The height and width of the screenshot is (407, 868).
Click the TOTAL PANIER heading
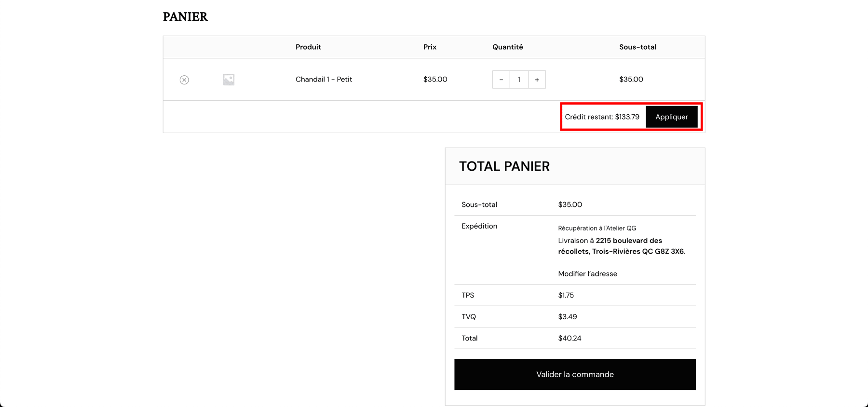(504, 166)
